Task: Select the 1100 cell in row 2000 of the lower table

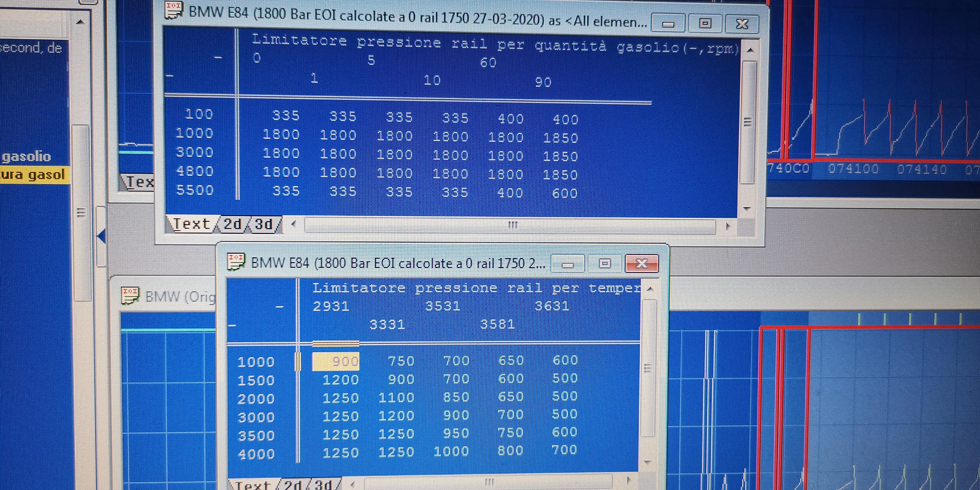Action: click(396, 398)
